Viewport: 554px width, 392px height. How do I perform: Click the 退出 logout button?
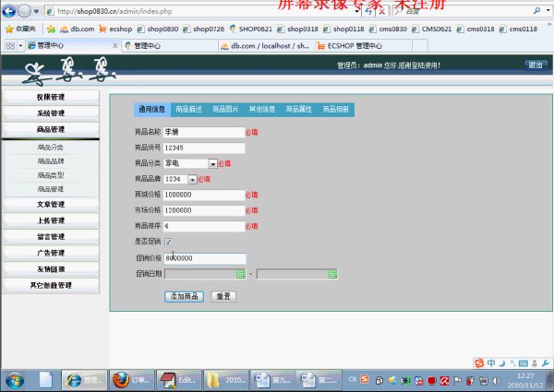(x=536, y=65)
